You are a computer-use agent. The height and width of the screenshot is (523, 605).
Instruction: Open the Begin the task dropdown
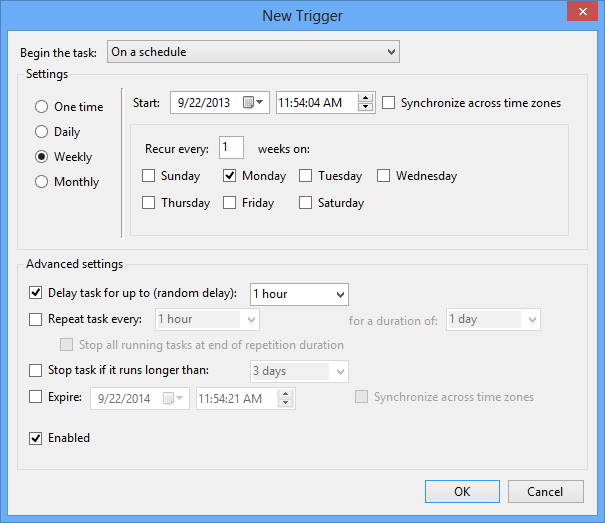pos(253,52)
